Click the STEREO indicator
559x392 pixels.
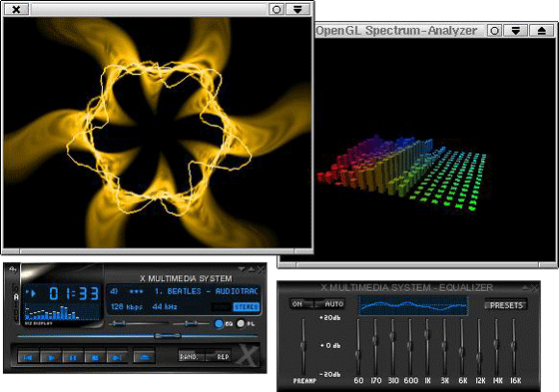(x=246, y=307)
